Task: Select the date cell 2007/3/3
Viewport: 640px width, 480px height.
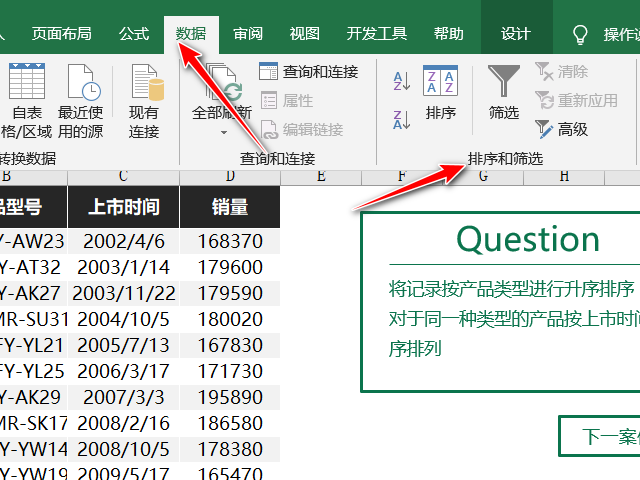Action: point(123,398)
